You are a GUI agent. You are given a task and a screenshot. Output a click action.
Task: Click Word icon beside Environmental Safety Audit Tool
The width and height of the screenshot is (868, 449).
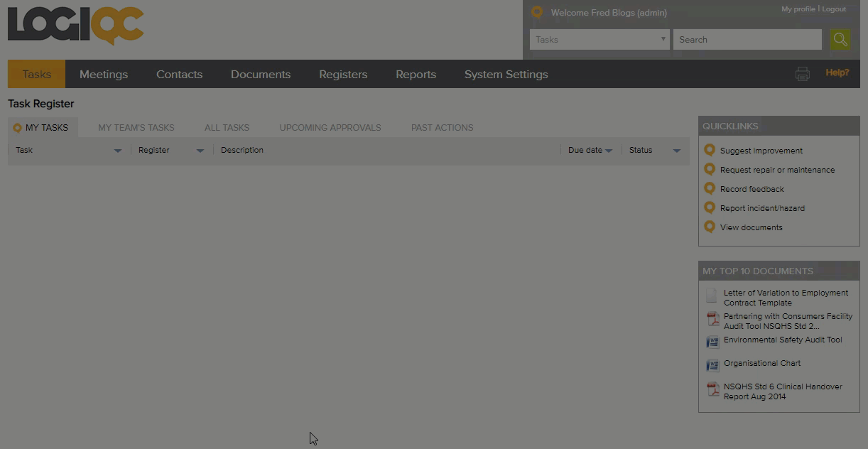point(712,342)
